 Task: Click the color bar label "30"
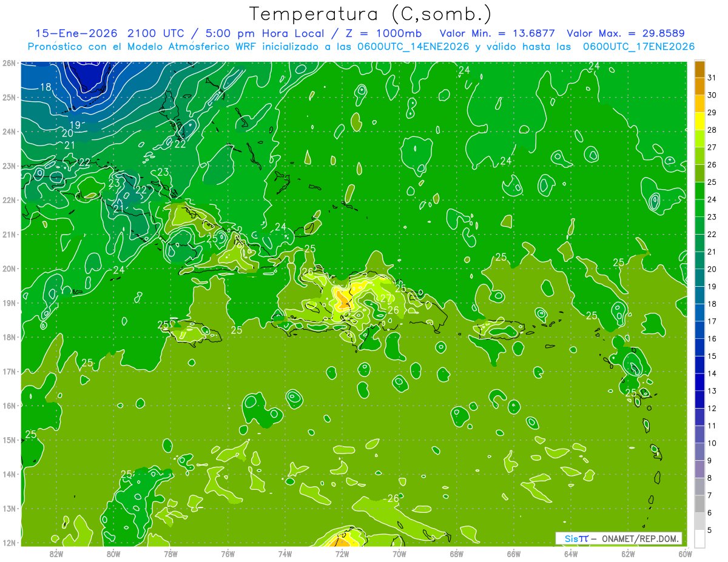(712, 95)
